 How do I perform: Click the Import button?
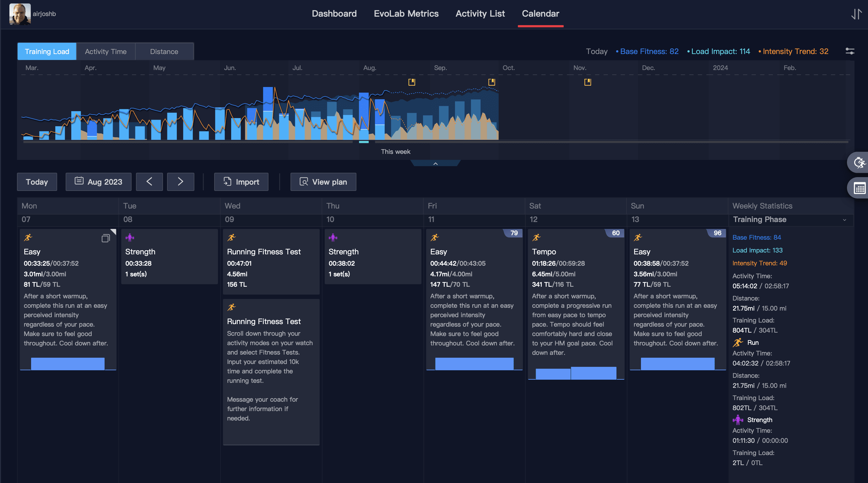pos(241,182)
